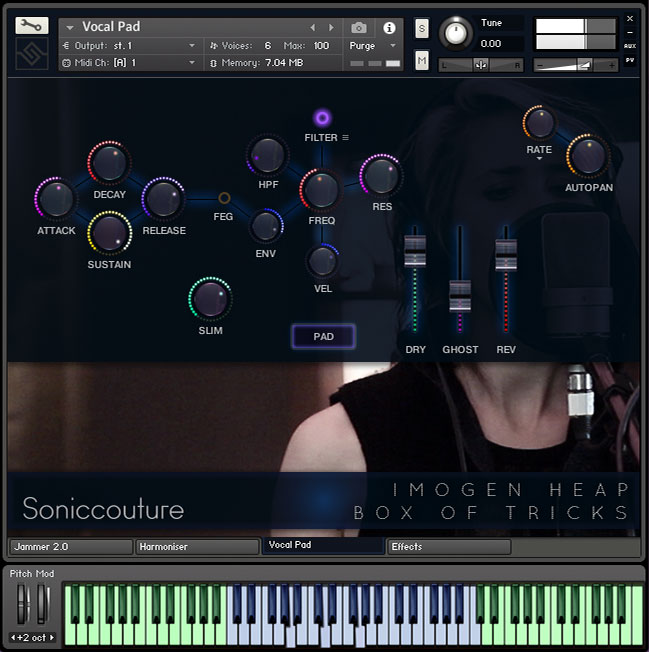This screenshot has width=649, height=652.
Task: Click the Soniccouture logo icon below the wrench
Action: pos(32,54)
